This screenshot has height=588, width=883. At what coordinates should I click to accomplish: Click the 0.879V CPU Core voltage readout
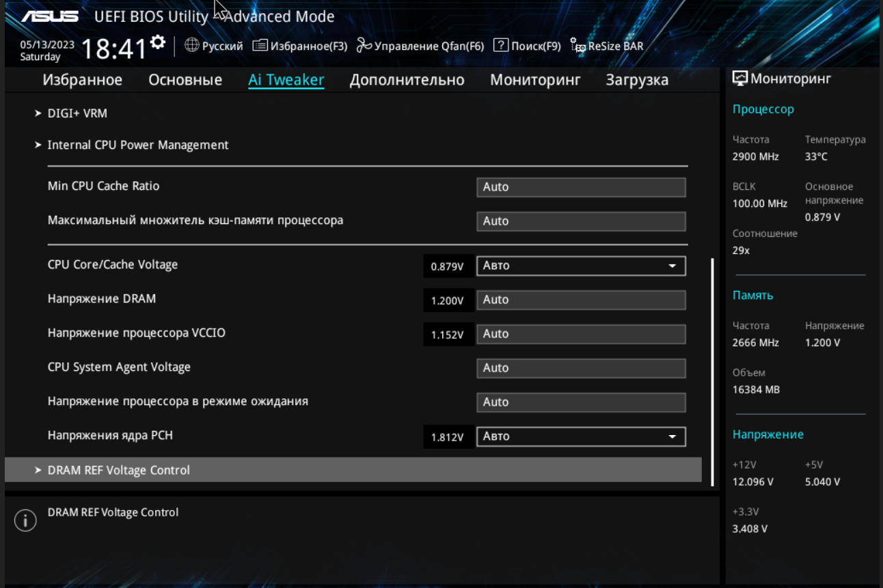(x=448, y=266)
